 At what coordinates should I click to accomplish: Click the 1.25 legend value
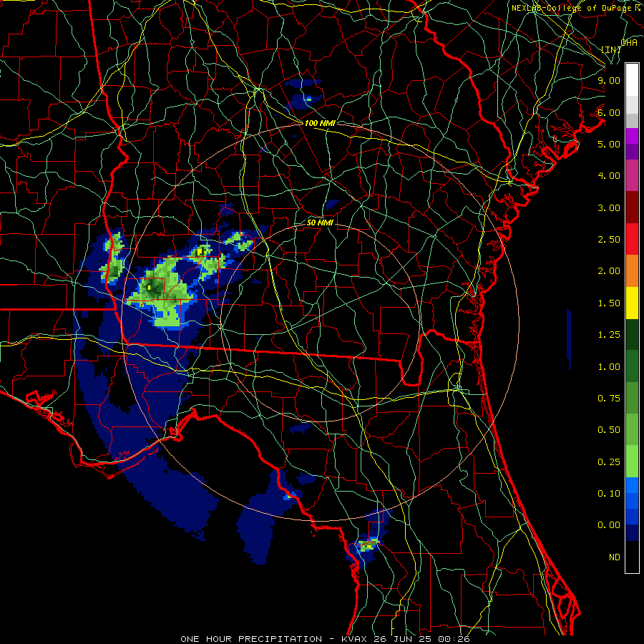609,335
